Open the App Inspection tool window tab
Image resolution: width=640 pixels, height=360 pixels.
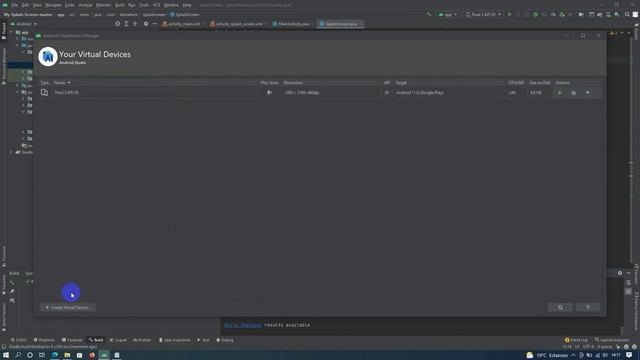coord(175,340)
